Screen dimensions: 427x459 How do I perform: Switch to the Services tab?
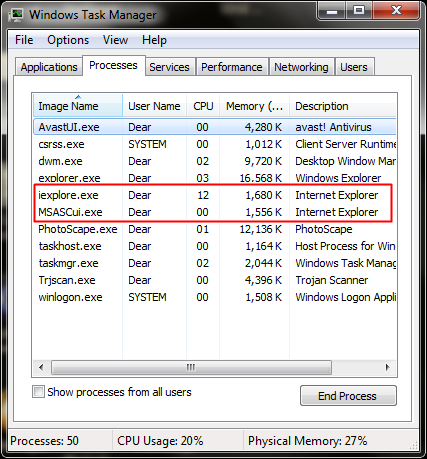pos(169,67)
